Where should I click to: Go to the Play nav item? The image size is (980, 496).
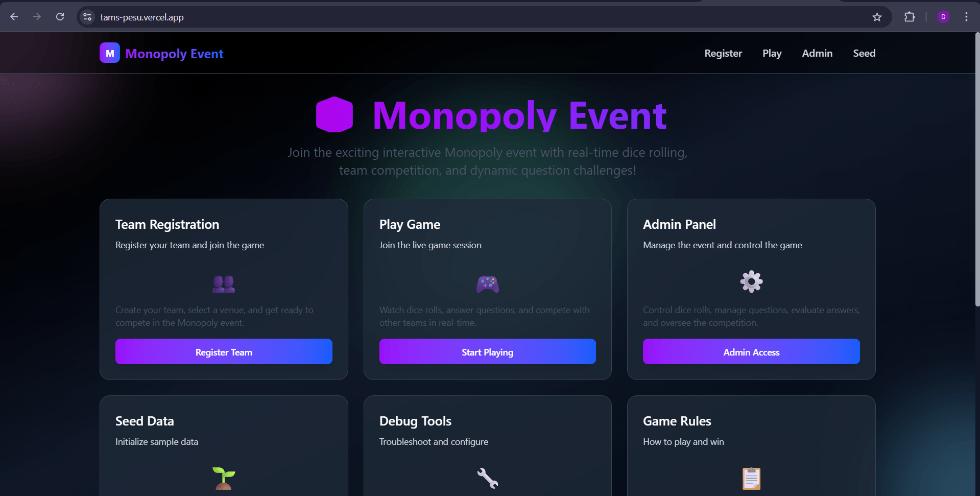(772, 53)
